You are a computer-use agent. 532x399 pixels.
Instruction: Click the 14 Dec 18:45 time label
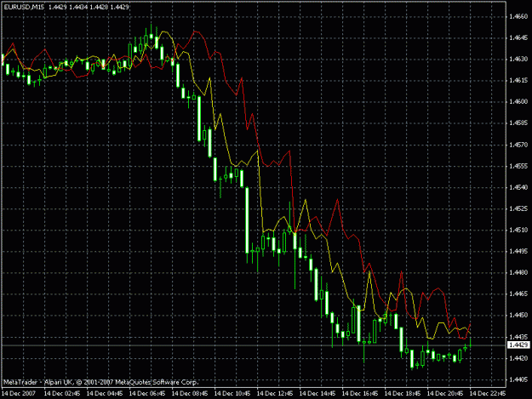(403, 394)
